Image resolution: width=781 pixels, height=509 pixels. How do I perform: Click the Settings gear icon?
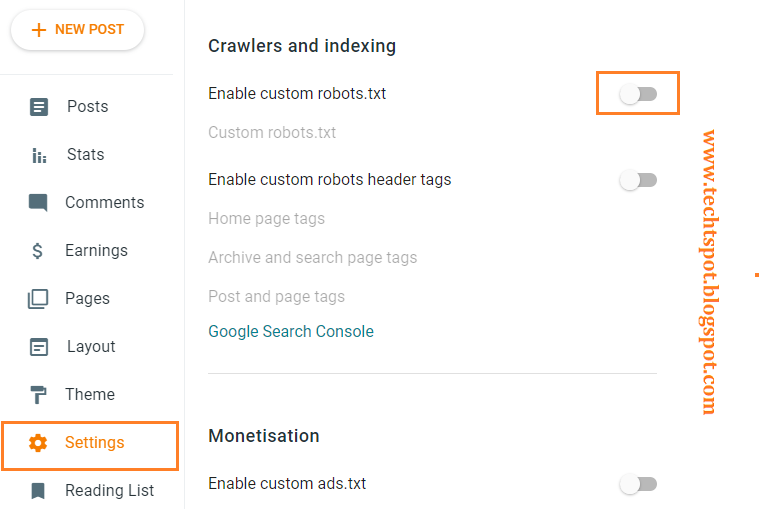click(39, 443)
